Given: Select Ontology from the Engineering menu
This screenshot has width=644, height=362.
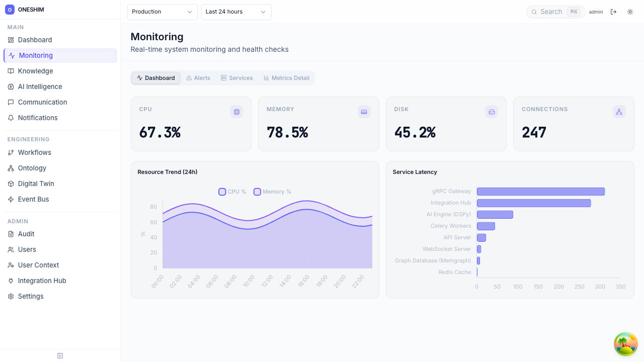Looking at the screenshot, I should (x=33, y=168).
